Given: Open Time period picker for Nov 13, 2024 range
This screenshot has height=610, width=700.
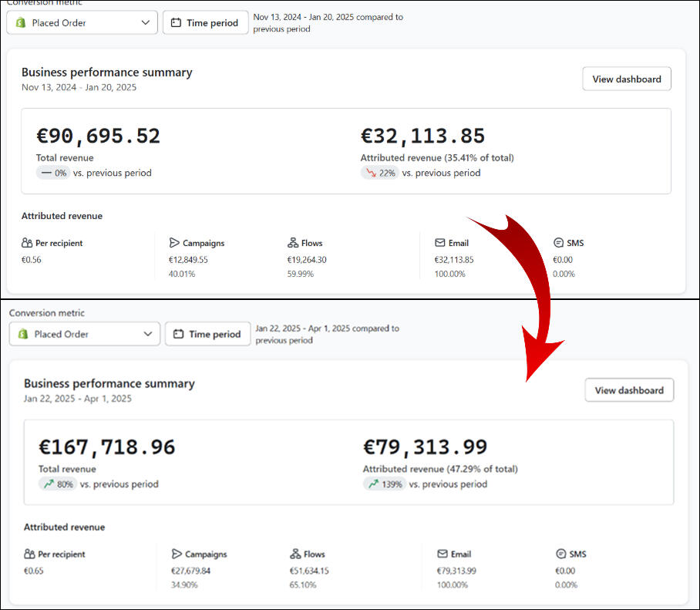Looking at the screenshot, I should (205, 23).
